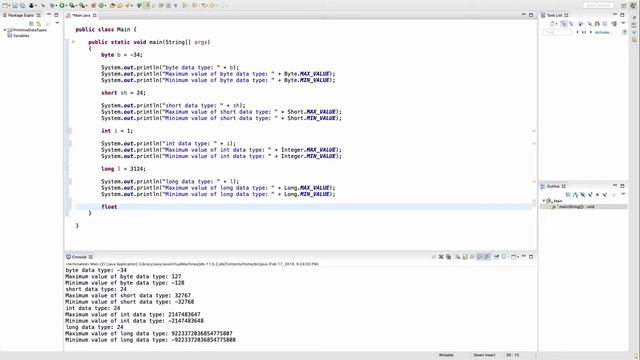Viewport: 640px width, 360px height.
Task: Toggle Hide Fields in the Outline view
Action: click(x=582, y=195)
